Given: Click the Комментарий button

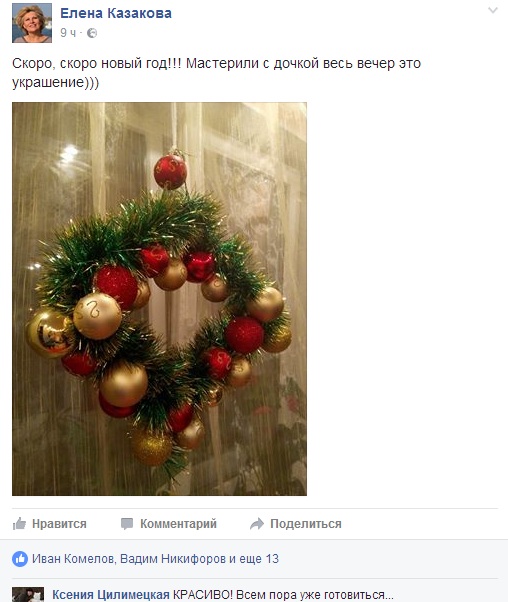Looking at the screenshot, I should point(169,523).
